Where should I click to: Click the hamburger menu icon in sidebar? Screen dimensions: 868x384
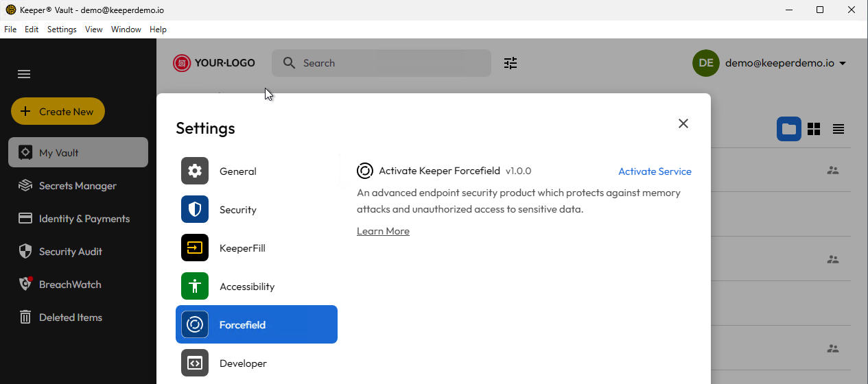[24, 74]
